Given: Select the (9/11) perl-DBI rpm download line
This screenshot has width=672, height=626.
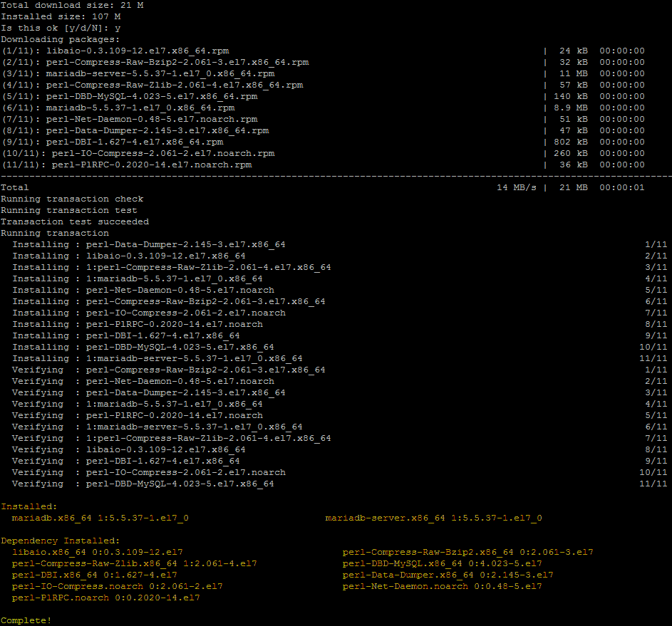Looking at the screenshot, I should 323,142.
